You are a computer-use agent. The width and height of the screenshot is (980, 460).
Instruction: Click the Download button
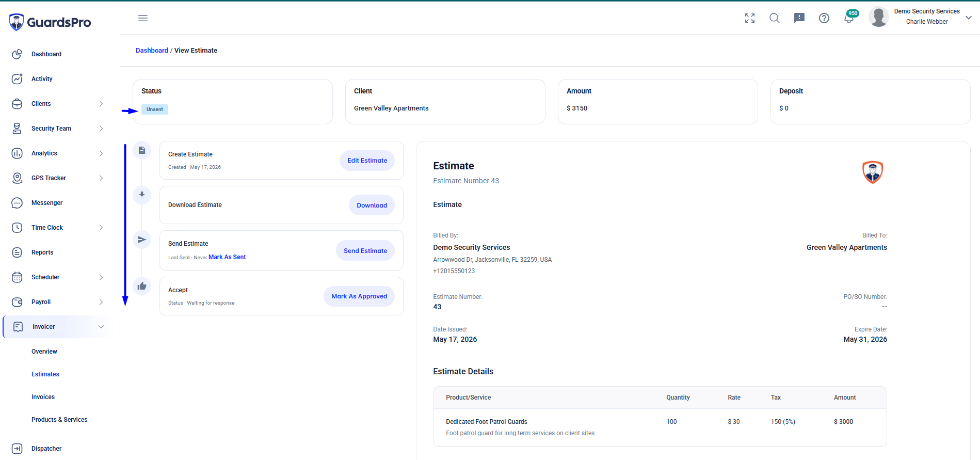coord(372,205)
